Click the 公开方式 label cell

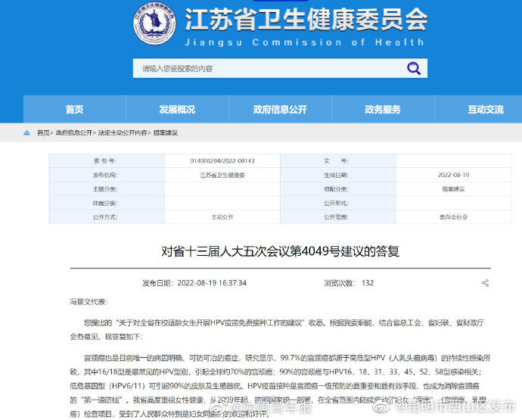[x=107, y=217]
